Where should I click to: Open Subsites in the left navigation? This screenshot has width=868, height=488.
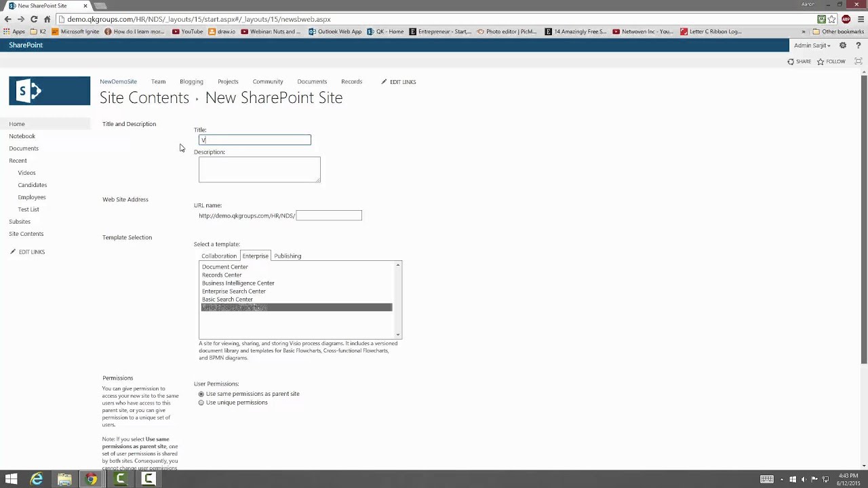20,222
